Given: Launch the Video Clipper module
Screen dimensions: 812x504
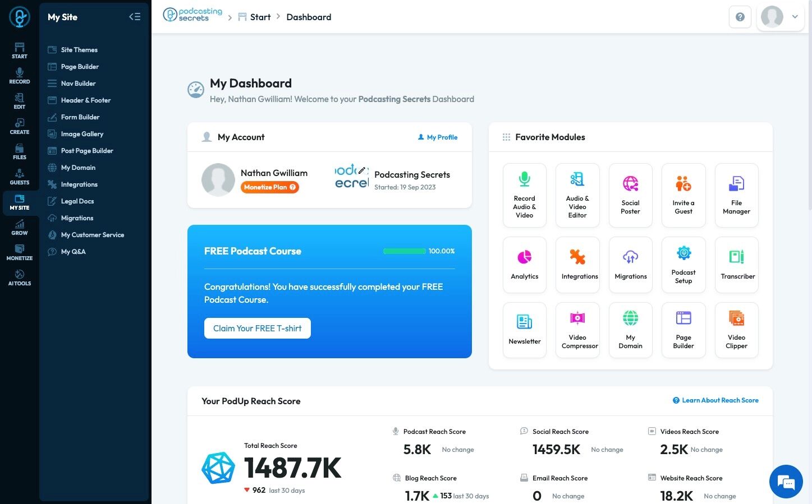Looking at the screenshot, I should click(737, 330).
